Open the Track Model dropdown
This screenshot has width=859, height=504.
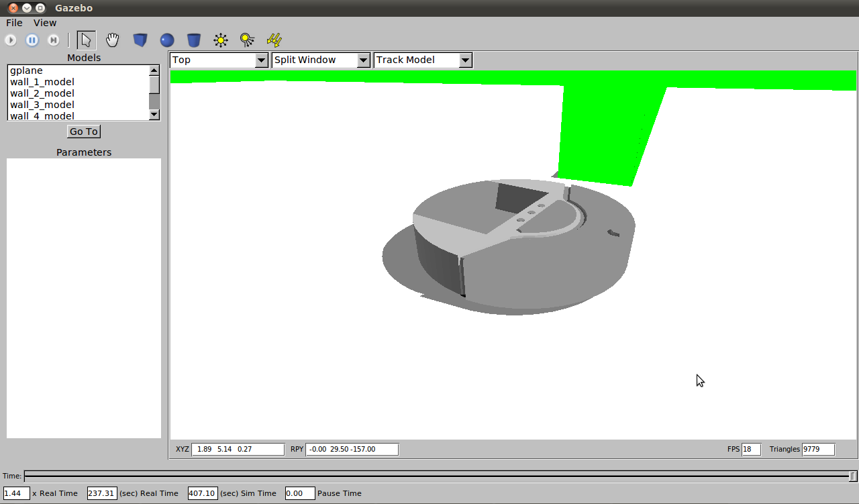465,60
